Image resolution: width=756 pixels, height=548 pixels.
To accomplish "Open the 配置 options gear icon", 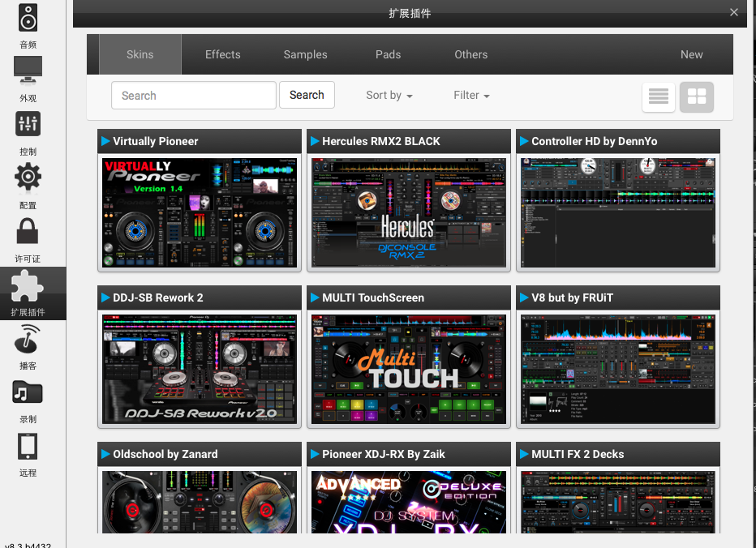I will click(28, 177).
